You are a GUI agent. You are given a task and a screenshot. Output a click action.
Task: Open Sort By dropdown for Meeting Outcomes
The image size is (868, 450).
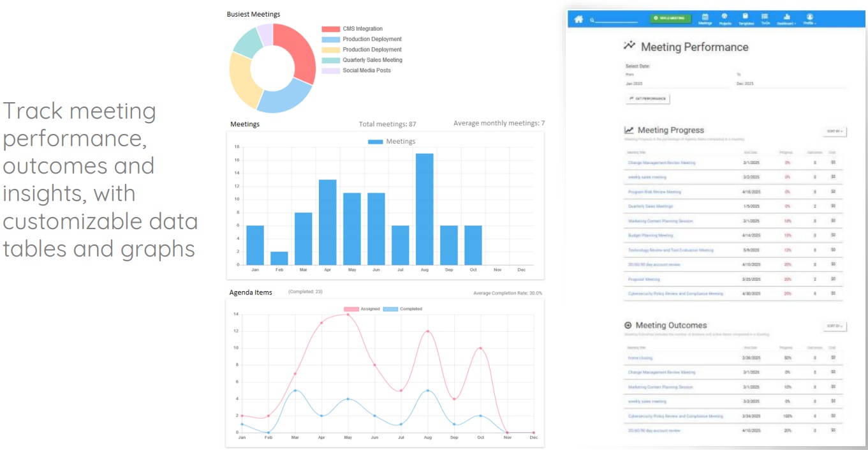click(834, 326)
